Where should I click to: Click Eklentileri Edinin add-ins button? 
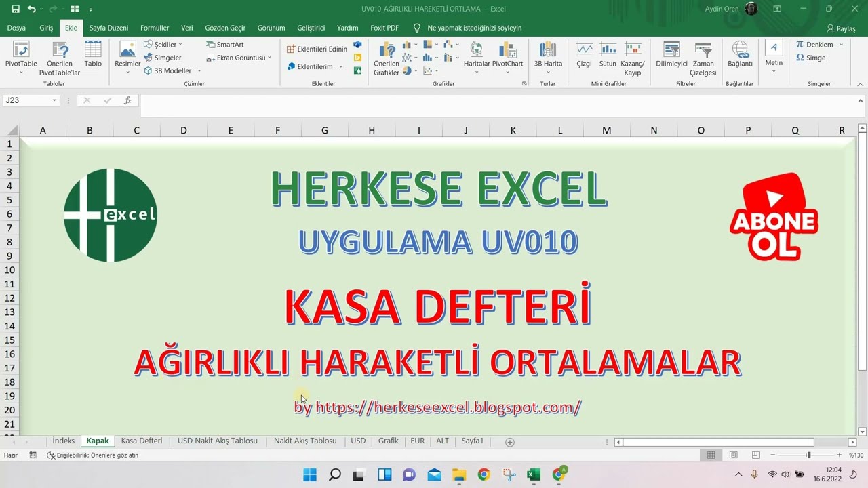(317, 49)
